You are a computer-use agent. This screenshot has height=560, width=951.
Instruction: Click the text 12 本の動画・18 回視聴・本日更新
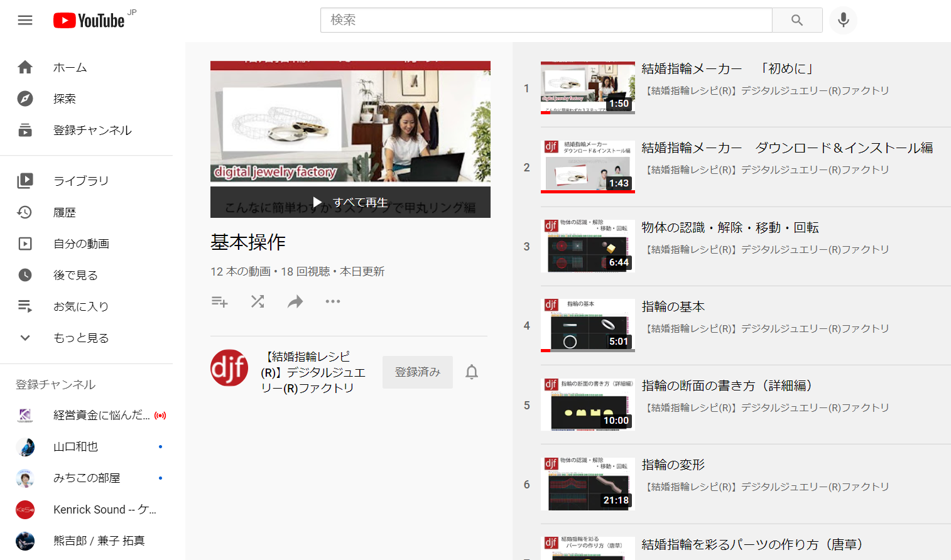pos(298,271)
